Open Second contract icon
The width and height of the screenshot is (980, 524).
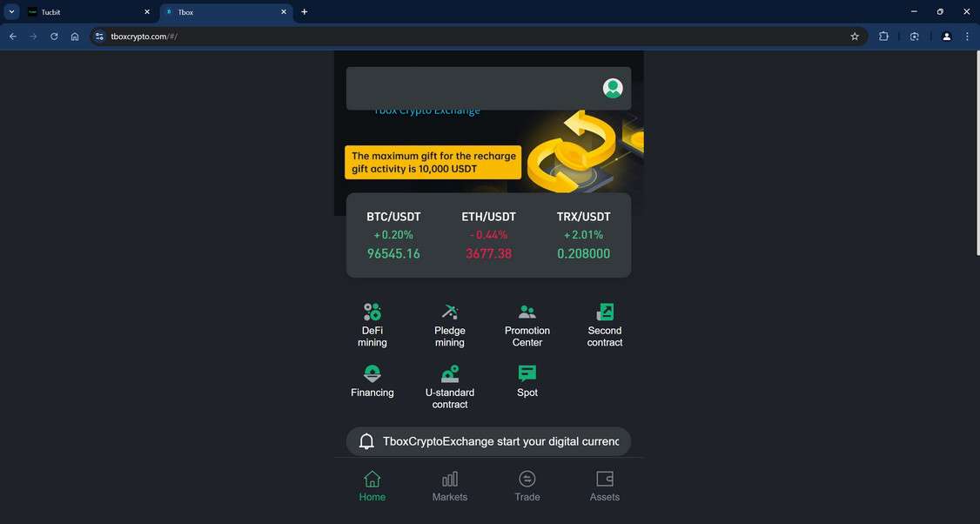pos(605,312)
